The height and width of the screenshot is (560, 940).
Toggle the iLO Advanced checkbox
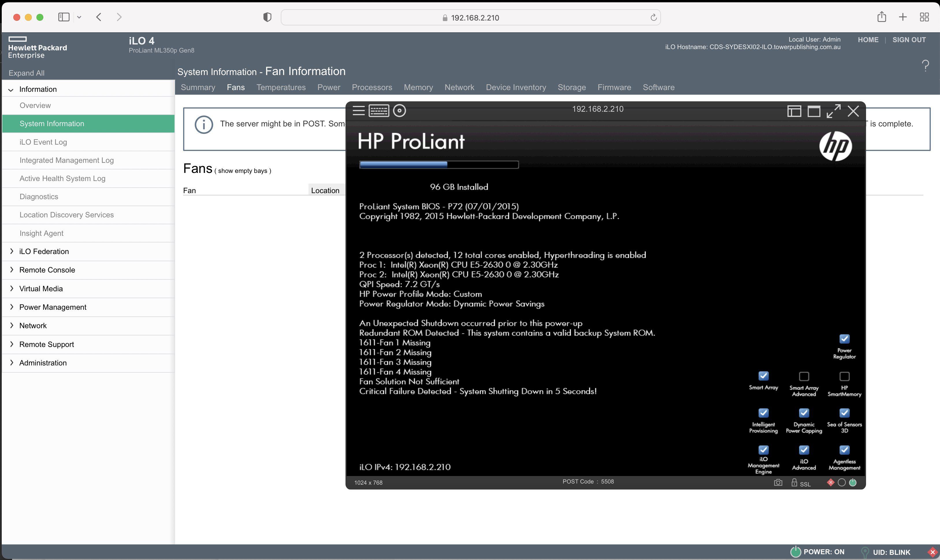[804, 450]
